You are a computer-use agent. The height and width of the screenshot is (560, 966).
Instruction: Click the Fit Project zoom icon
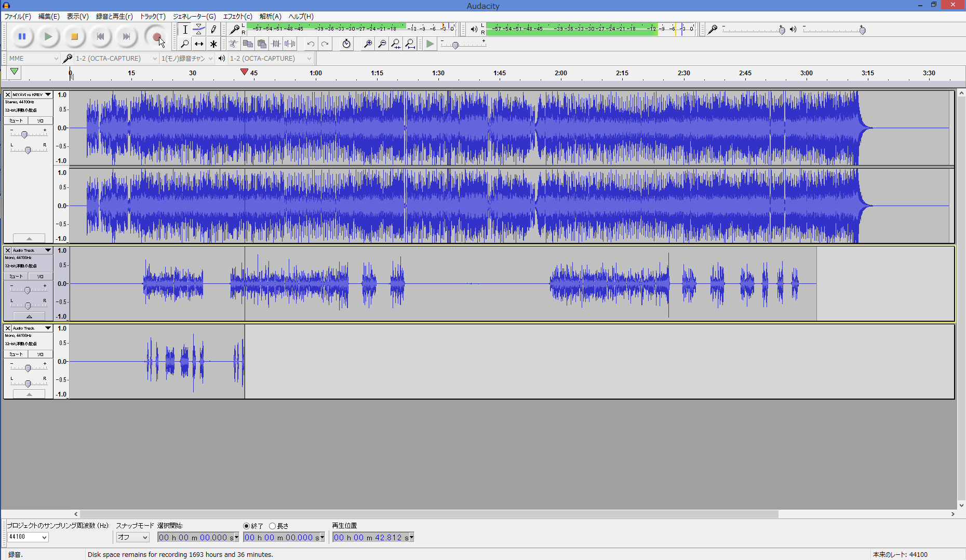(410, 44)
